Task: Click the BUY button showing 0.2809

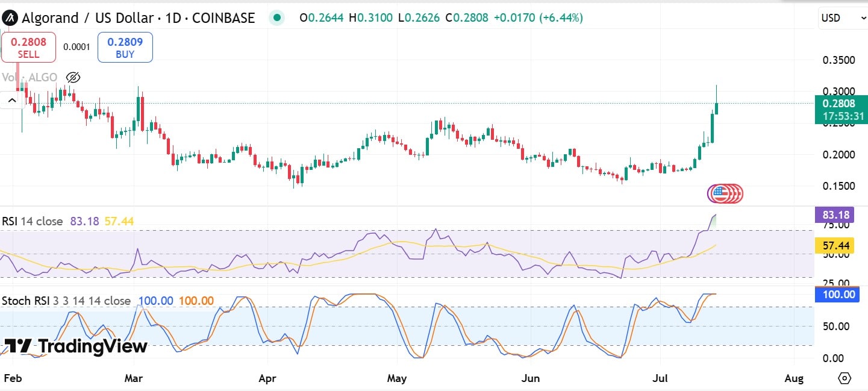Action: point(125,47)
